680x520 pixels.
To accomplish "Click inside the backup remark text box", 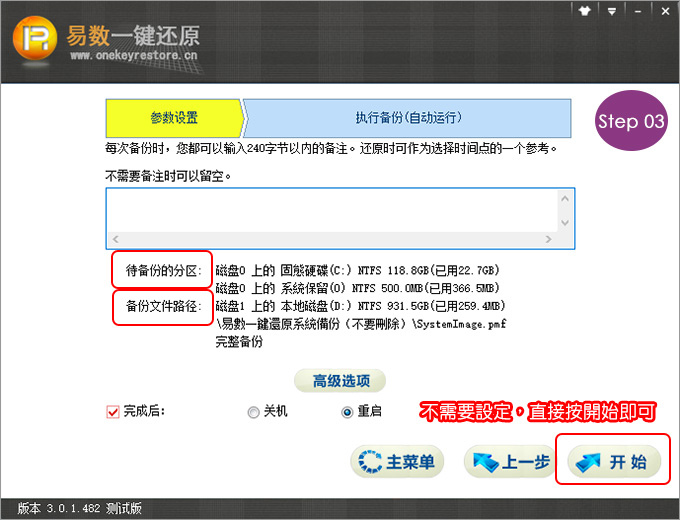I will click(332, 211).
